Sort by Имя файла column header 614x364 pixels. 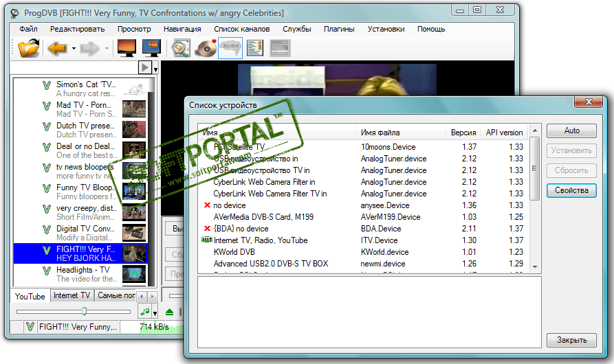pyautogui.click(x=401, y=133)
